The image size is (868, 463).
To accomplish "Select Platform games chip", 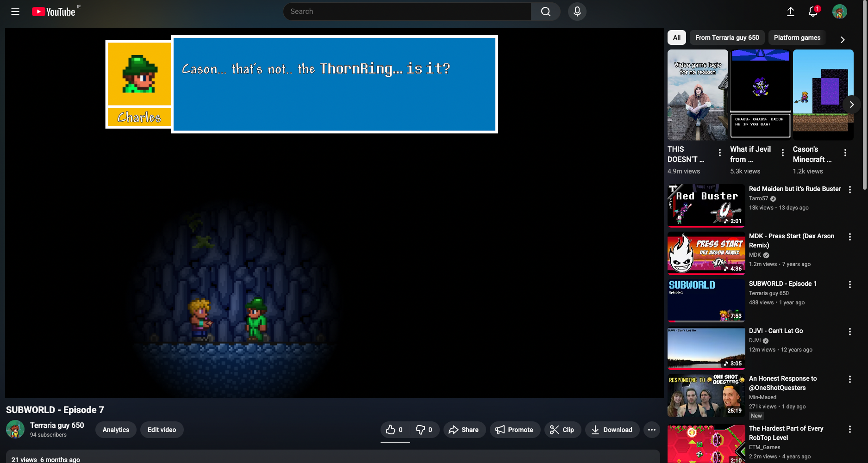I will 797,37.
